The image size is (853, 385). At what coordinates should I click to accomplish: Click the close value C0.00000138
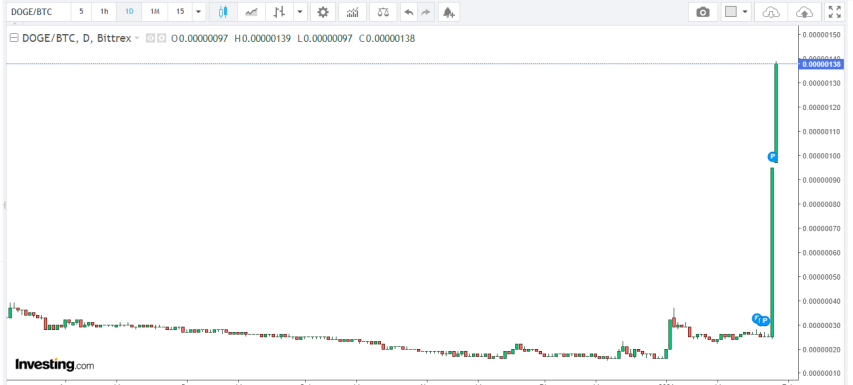click(x=386, y=39)
